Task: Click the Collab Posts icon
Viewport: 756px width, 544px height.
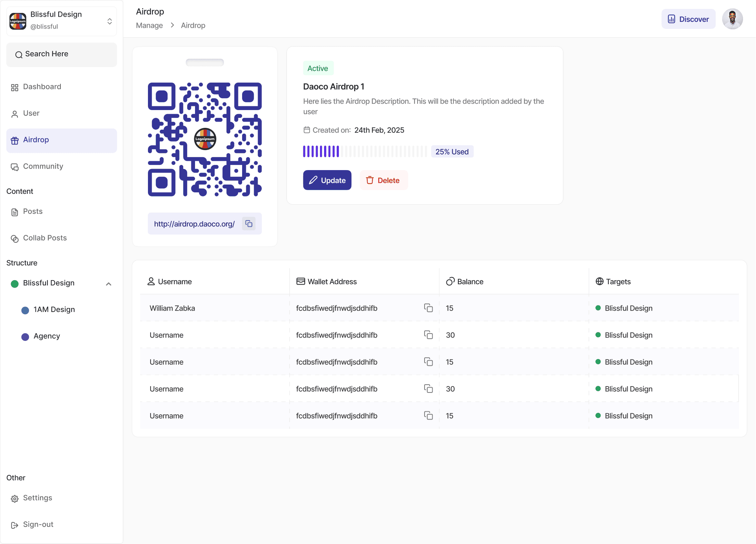Action: point(14,239)
